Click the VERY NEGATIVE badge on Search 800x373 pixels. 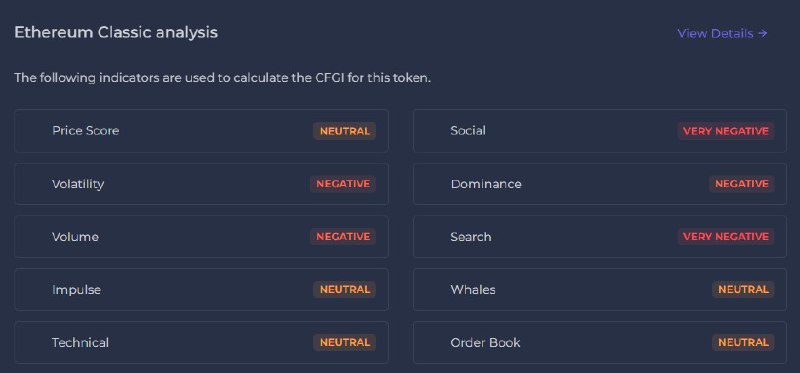[x=726, y=237]
